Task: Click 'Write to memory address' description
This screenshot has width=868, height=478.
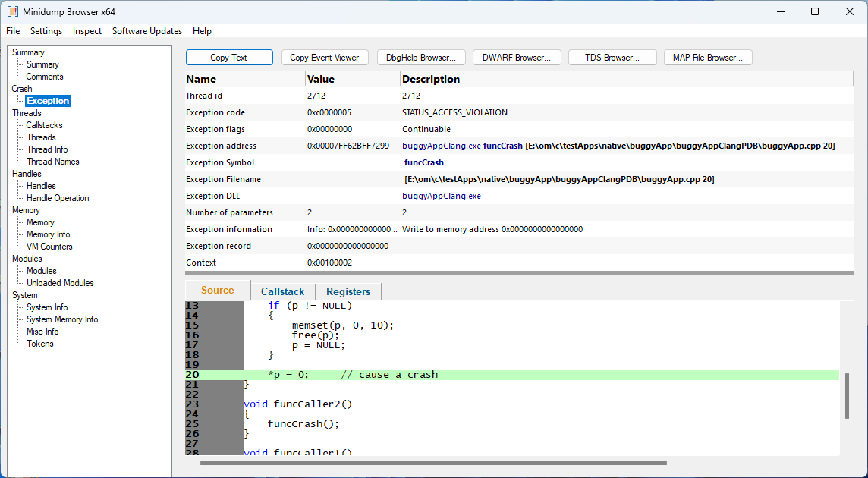Action: point(492,229)
